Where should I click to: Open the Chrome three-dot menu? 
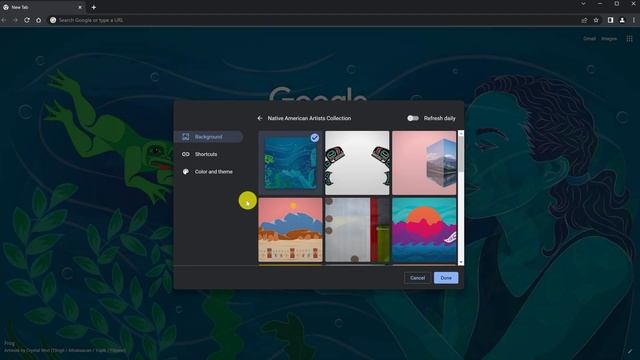click(634, 20)
